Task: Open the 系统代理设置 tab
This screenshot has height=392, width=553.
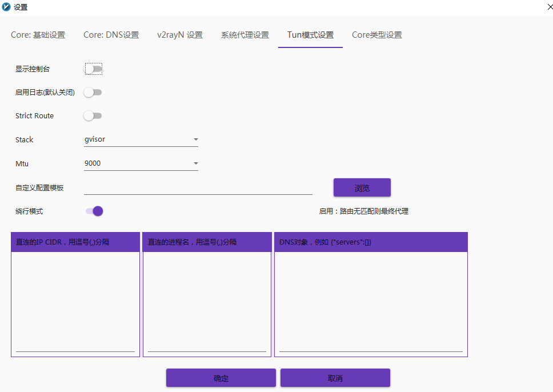Action: [x=244, y=34]
